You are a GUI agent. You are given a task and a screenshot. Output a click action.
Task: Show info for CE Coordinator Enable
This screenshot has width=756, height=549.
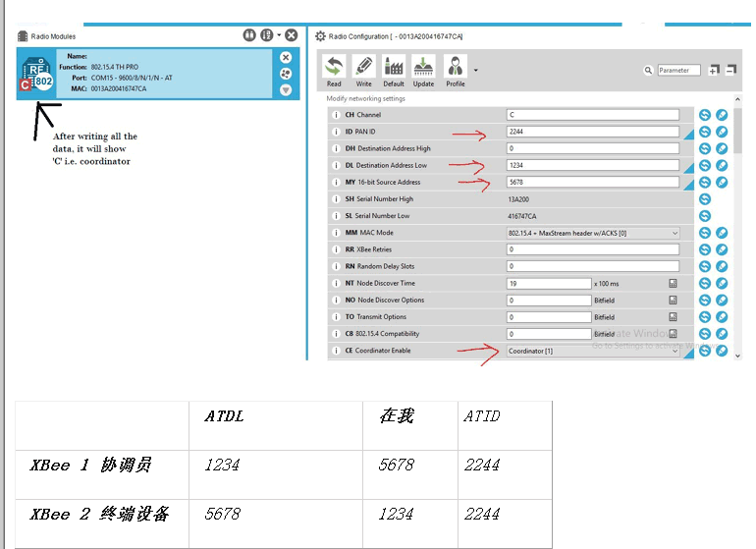[x=336, y=351]
